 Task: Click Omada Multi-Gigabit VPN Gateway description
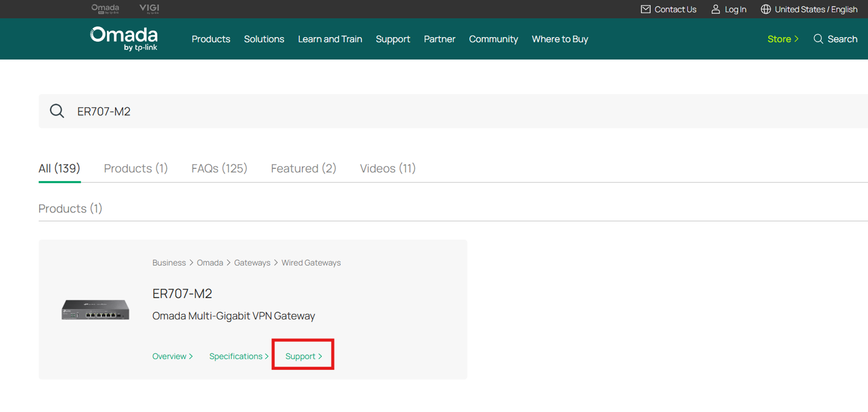234,316
